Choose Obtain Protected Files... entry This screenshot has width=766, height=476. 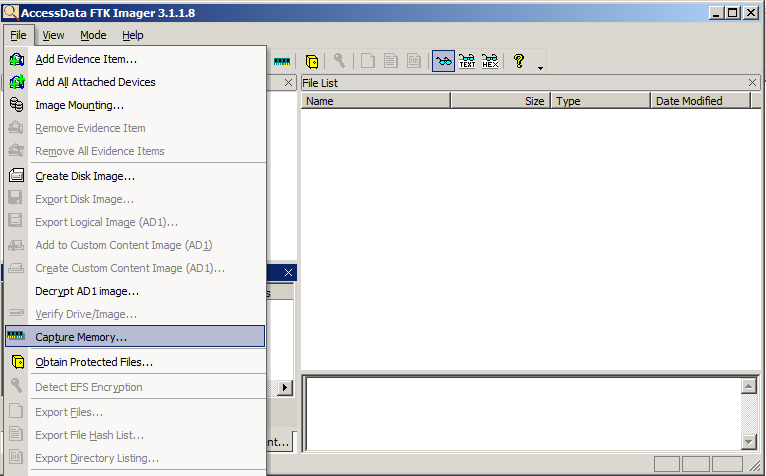pyautogui.click(x=135, y=362)
